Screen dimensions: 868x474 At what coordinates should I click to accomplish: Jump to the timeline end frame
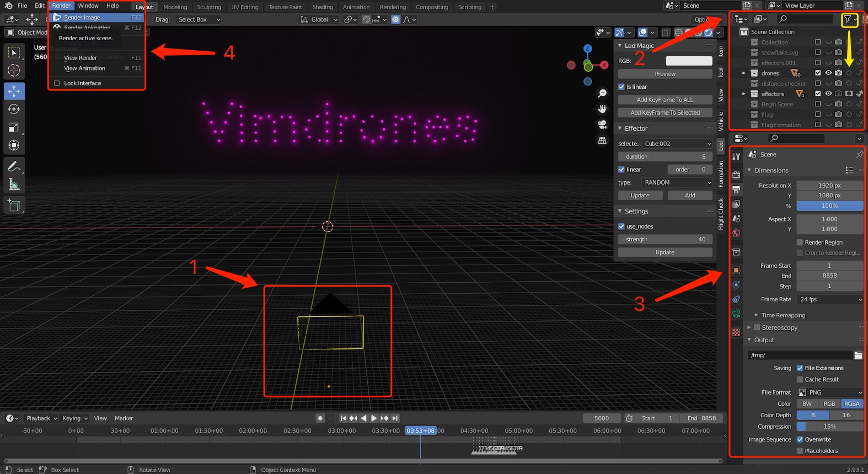pos(395,418)
